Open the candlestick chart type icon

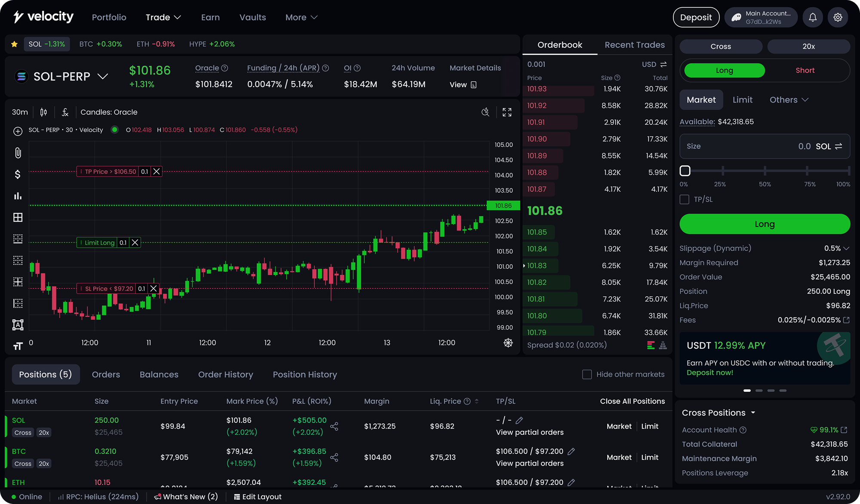coord(43,112)
